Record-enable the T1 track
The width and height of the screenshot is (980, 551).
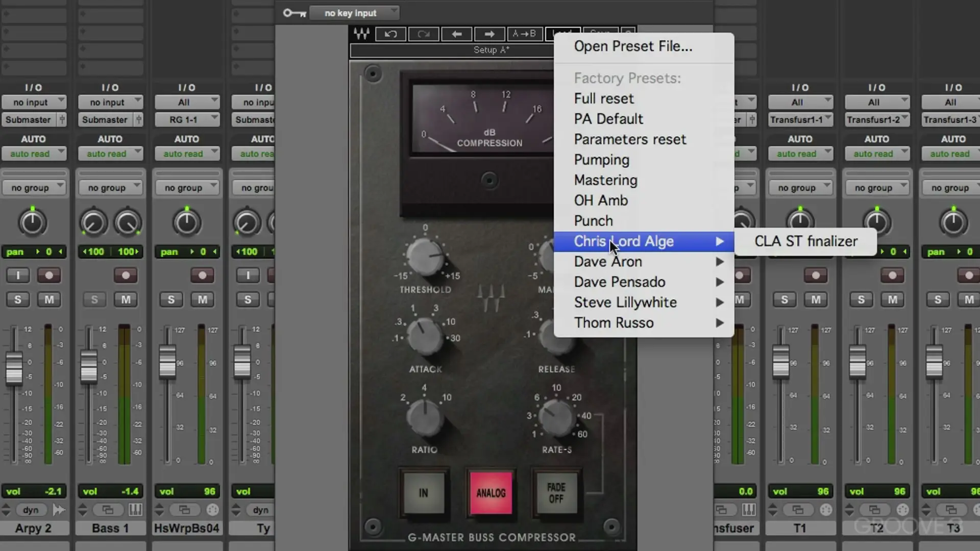(816, 275)
